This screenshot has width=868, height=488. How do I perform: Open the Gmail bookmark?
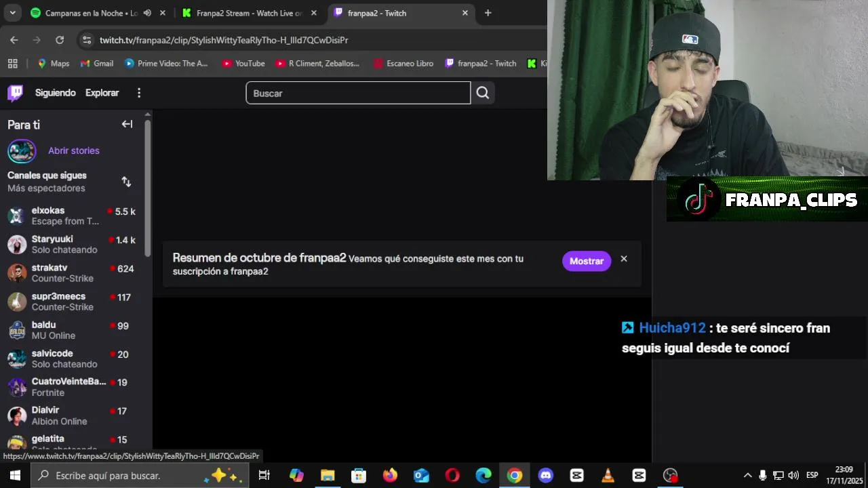(97, 63)
